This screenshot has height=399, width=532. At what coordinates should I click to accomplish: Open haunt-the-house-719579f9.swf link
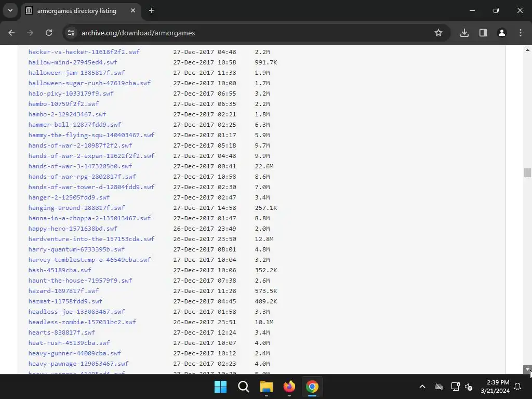pos(81,280)
